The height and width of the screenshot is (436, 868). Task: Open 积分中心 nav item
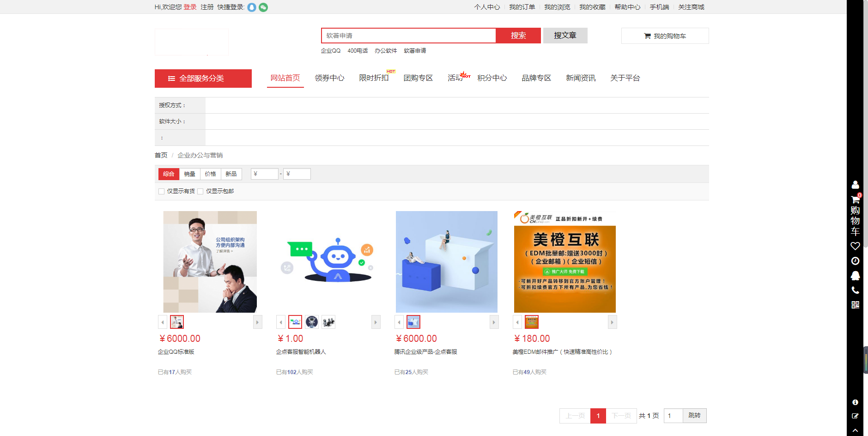(492, 78)
